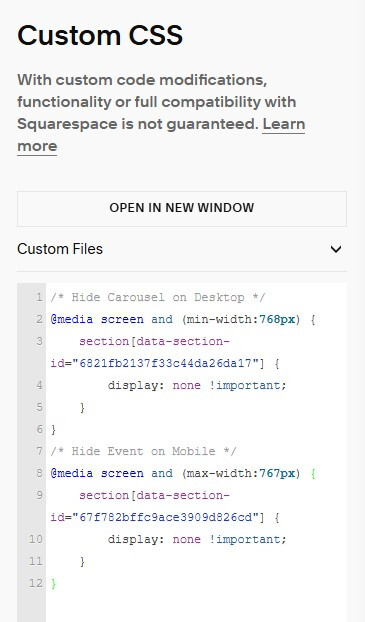Screen dimensions: 365x622
Task: Select line number 1 in gutter
Action: click(39, 297)
